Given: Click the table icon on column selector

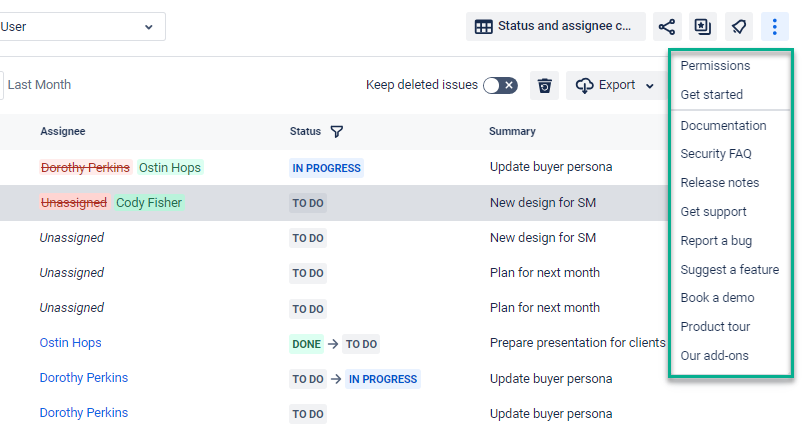Looking at the screenshot, I should 483,27.
